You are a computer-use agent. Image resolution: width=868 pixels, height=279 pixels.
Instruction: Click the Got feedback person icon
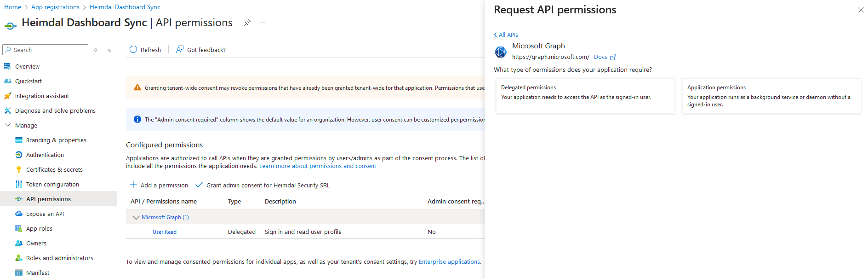click(x=180, y=49)
